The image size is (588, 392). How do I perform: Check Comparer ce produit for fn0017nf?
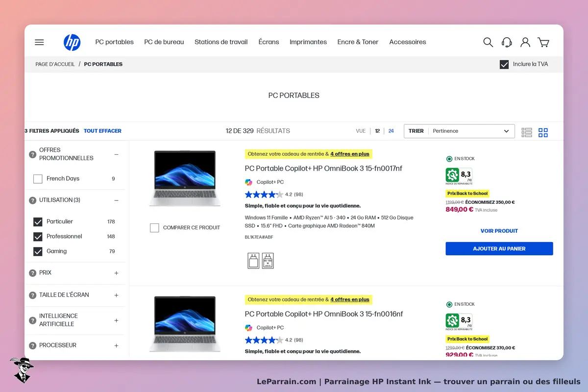tap(154, 228)
